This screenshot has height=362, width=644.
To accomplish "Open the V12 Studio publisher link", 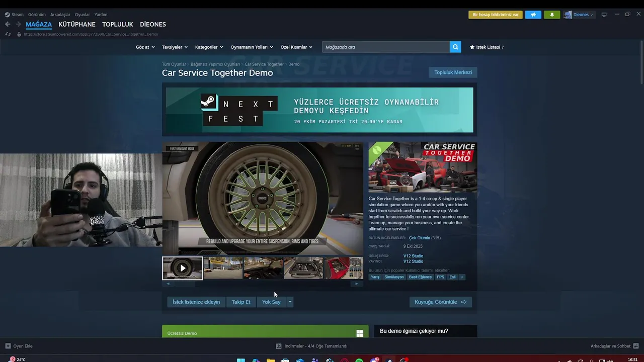I will [x=413, y=261].
